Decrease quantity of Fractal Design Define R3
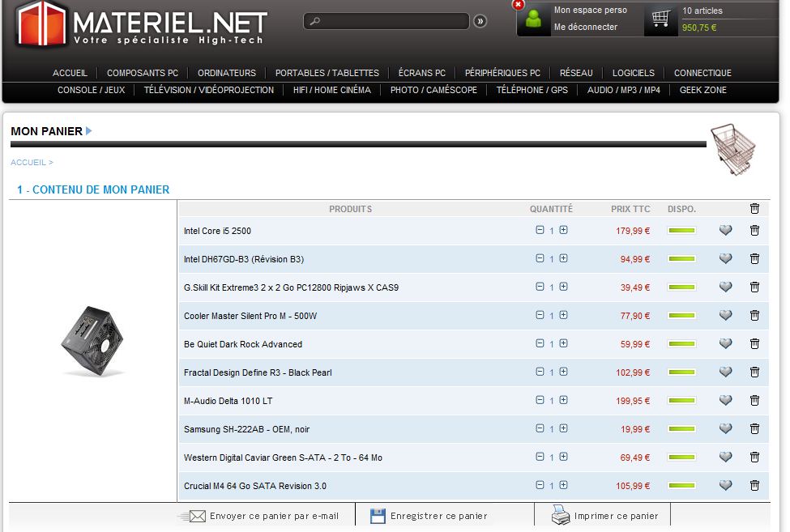Screen dimensions: 790x532 point(540,372)
